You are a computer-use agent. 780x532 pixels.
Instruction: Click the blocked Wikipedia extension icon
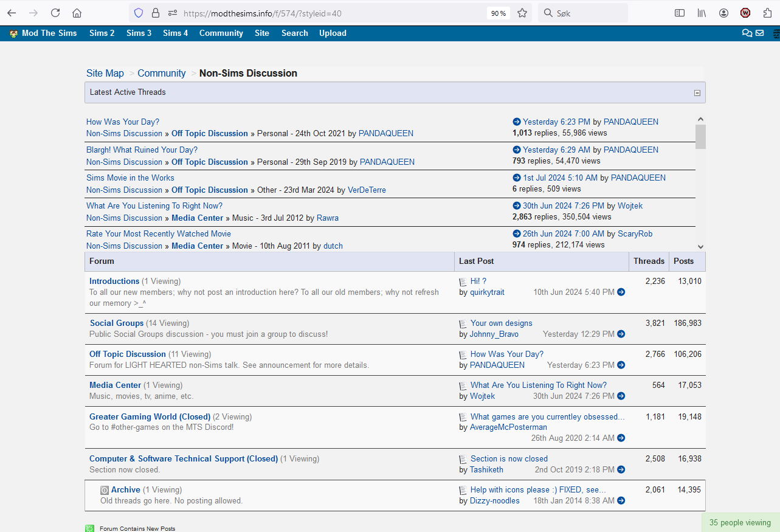click(x=745, y=13)
